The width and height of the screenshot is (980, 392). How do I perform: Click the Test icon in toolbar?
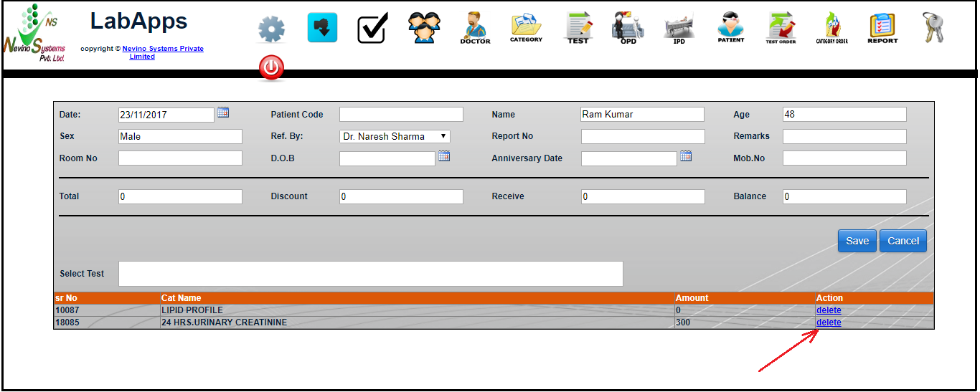coord(578,28)
